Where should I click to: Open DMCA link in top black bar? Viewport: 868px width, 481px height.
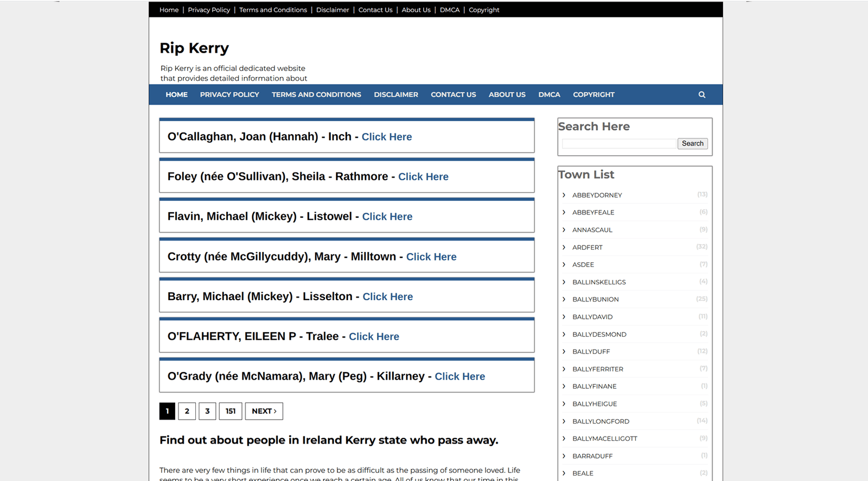450,10
